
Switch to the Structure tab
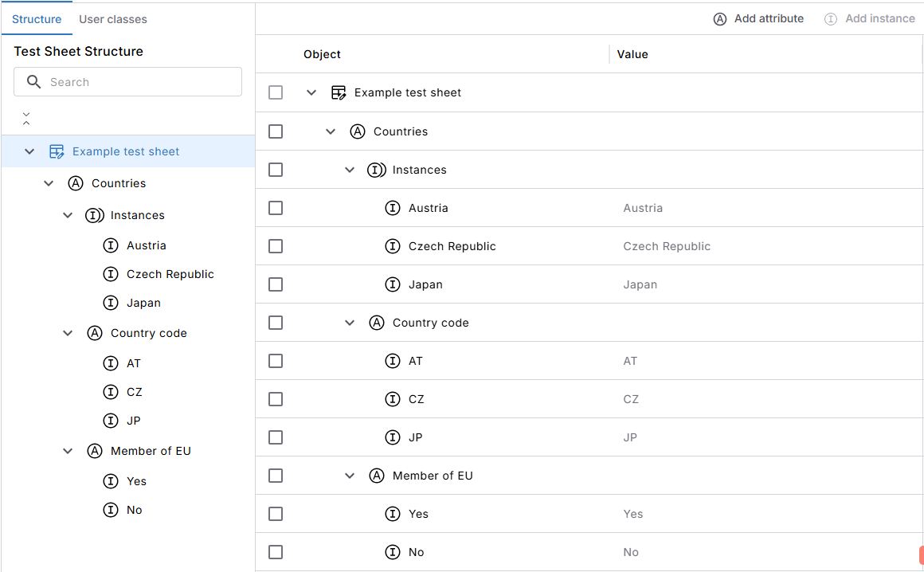[x=37, y=19]
